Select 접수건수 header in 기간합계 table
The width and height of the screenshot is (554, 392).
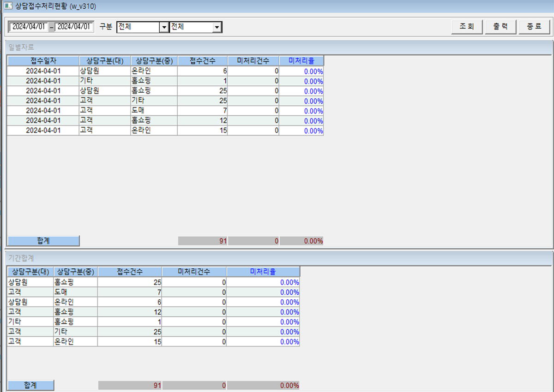[130, 272]
